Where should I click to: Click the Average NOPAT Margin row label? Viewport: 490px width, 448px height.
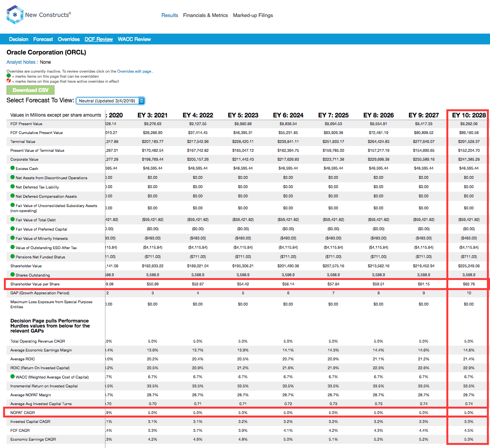pos(31,395)
